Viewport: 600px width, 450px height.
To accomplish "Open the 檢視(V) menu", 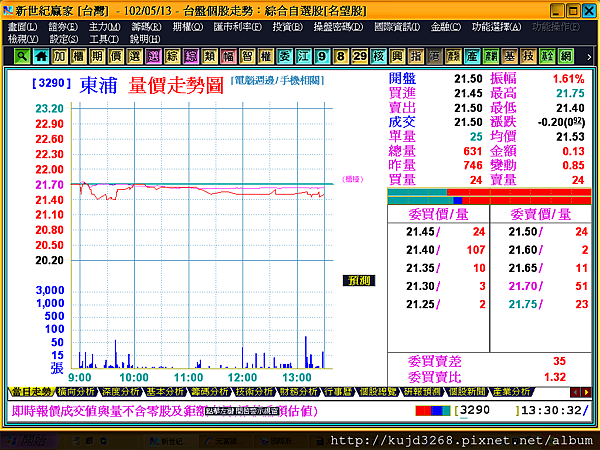I will (23, 39).
